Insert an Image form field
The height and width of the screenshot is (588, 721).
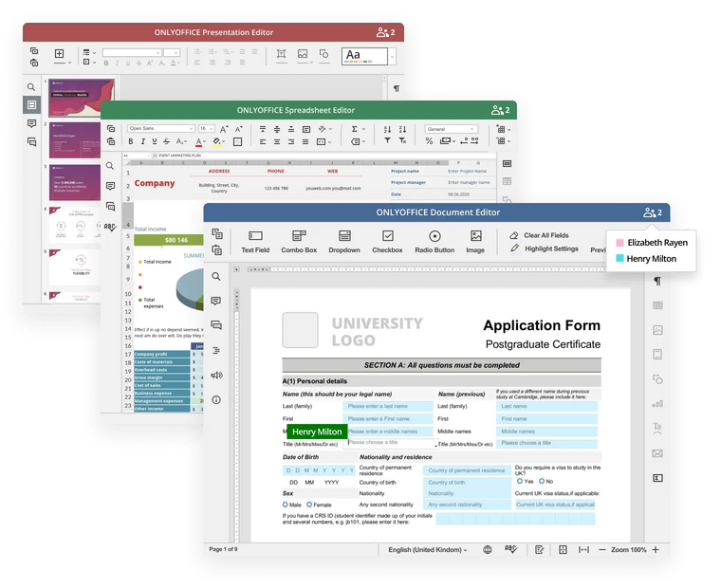pos(475,242)
